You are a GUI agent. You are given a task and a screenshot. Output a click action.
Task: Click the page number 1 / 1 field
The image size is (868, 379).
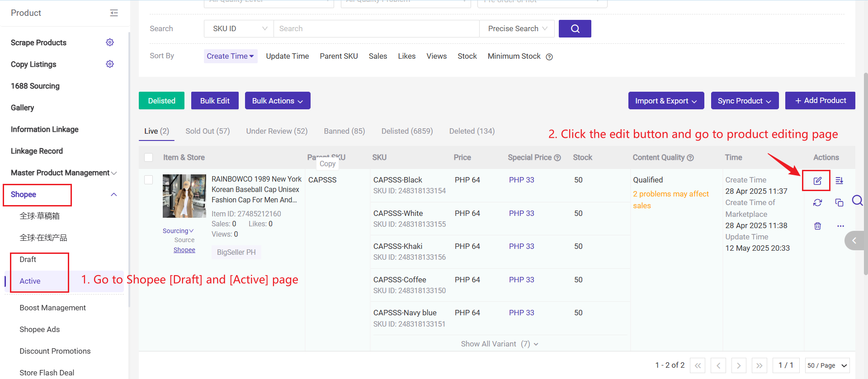pyautogui.click(x=786, y=365)
